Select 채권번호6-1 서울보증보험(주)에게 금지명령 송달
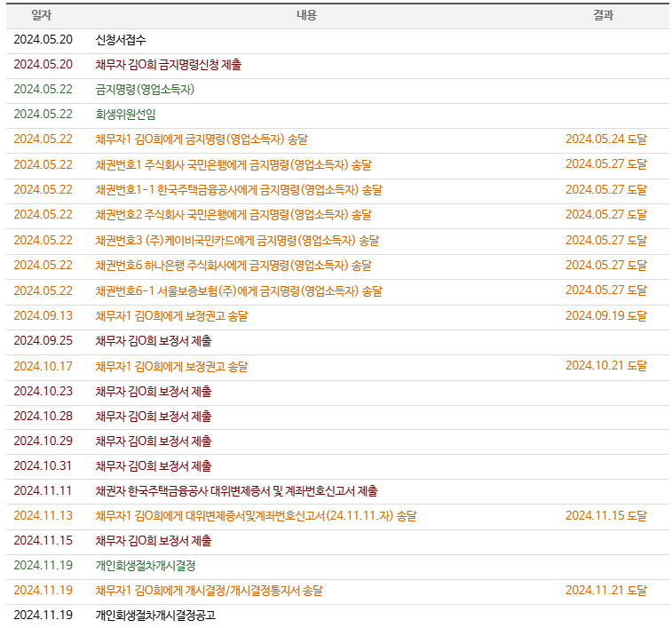 click(239, 291)
